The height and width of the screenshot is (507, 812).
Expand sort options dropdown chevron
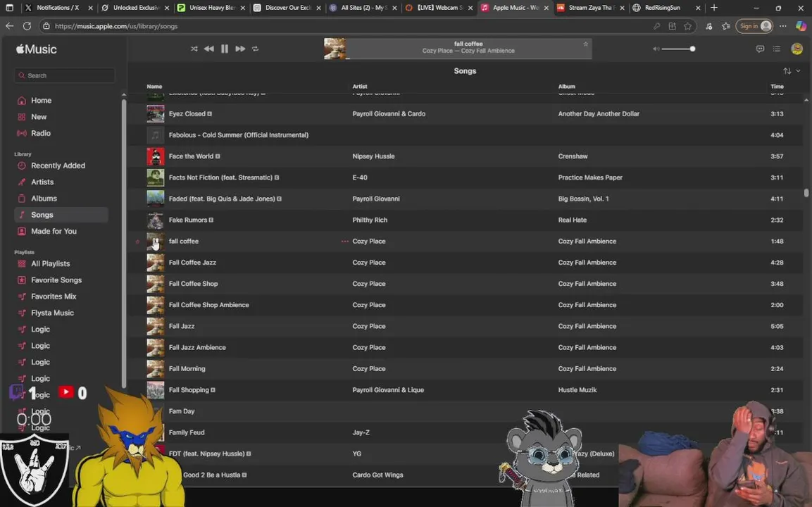tap(798, 71)
